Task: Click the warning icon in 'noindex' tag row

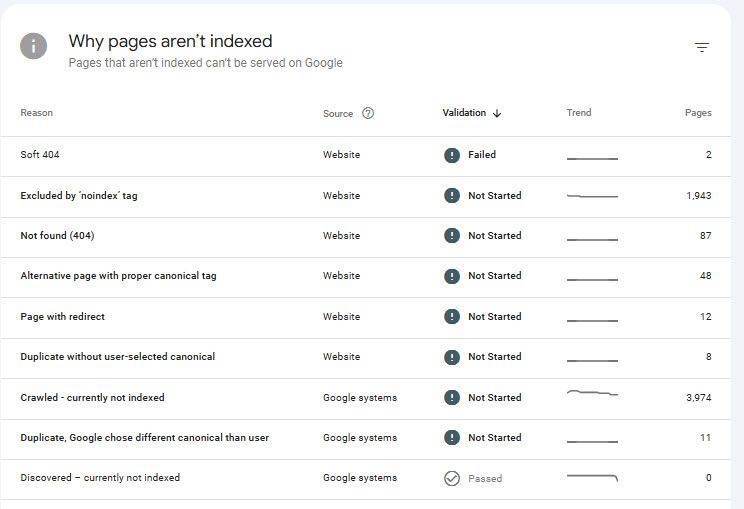Action: click(452, 196)
